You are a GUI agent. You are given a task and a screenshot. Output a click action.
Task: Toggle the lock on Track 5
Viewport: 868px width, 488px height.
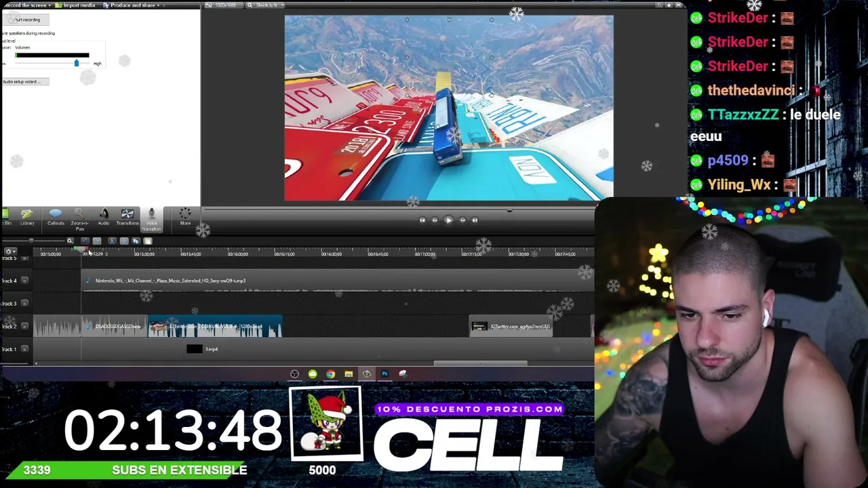tap(25, 258)
